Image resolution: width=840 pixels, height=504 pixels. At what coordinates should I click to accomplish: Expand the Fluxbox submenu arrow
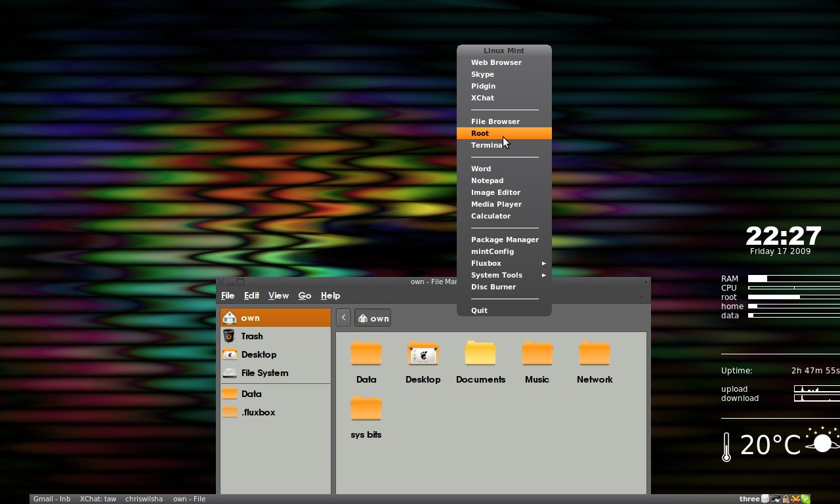point(543,263)
